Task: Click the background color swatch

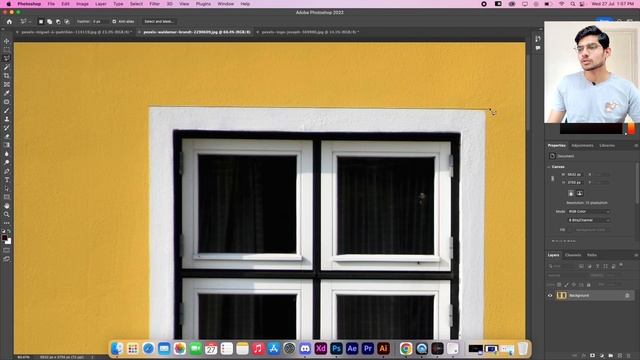Action: click(9, 242)
